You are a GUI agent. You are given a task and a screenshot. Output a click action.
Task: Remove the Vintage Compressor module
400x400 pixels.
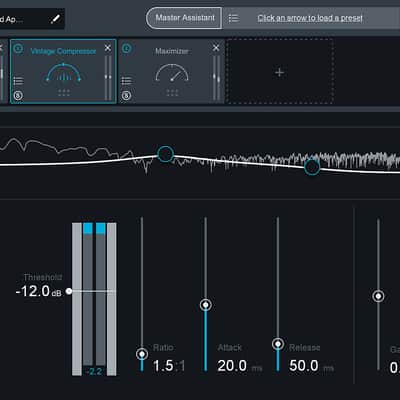pyautogui.click(x=108, y=48)
